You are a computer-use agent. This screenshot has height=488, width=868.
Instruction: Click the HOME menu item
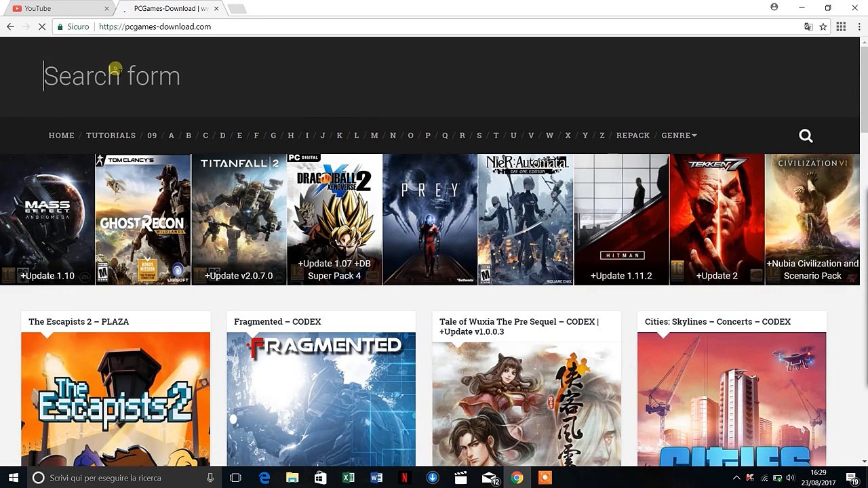(62, 136)
